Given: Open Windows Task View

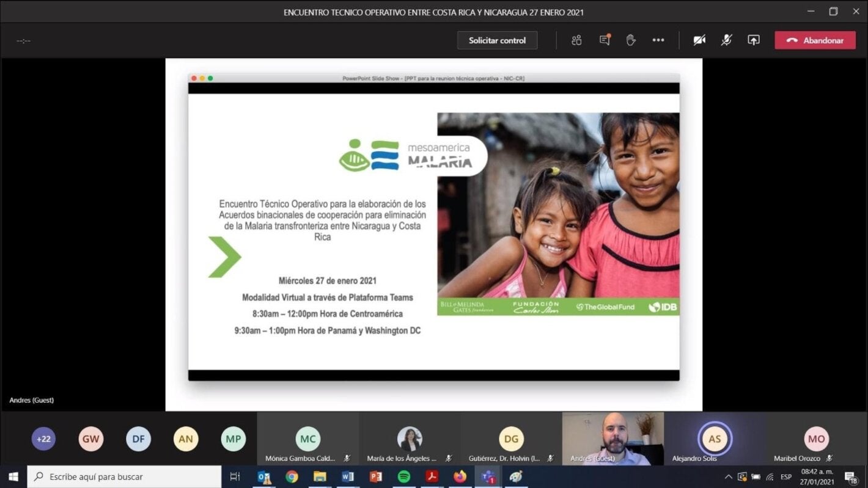Looking at the screenshot, I should [235, 476].
